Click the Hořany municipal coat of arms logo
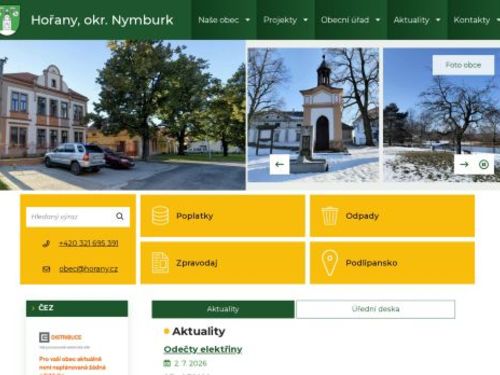This screenshot has height=375, width=500. [x=9, y=19]
